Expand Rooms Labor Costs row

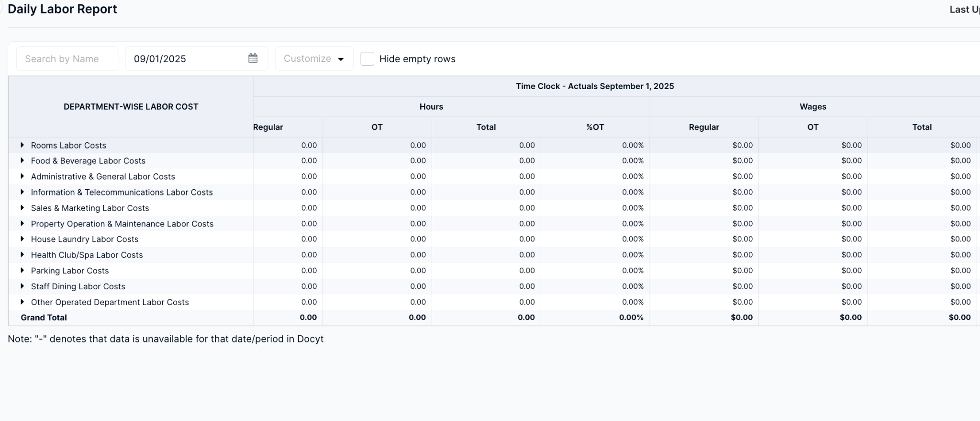pos(22,145)
